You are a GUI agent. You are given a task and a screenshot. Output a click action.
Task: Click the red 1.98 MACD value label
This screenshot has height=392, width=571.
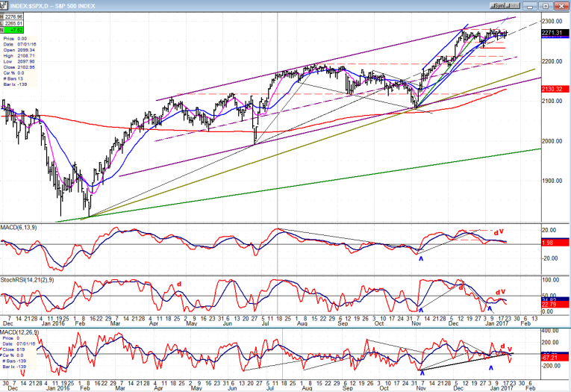(553, 242)
